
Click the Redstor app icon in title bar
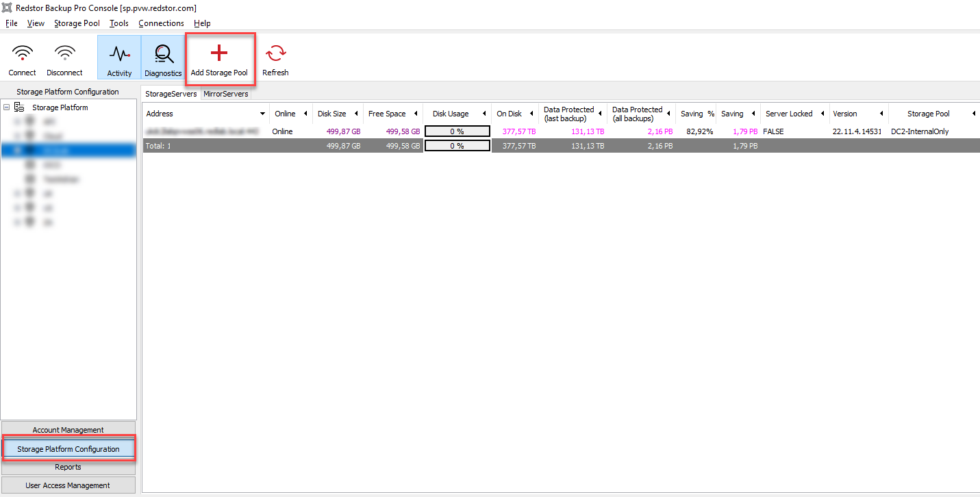[8, 8]
